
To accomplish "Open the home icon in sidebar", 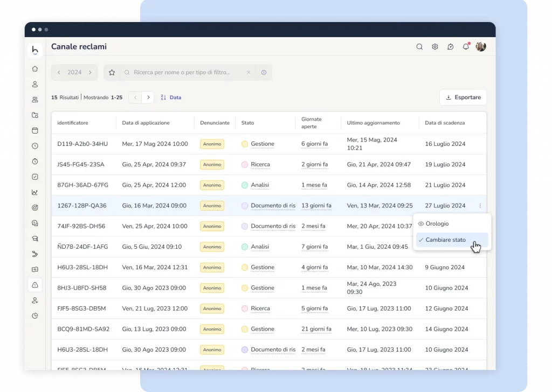I will click(35, 69).
